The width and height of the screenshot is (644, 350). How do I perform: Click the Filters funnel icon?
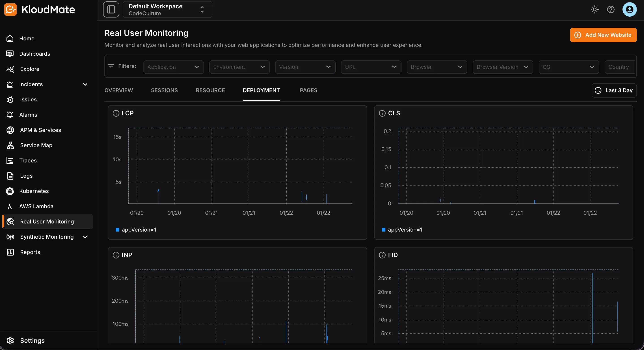[110, 66]
